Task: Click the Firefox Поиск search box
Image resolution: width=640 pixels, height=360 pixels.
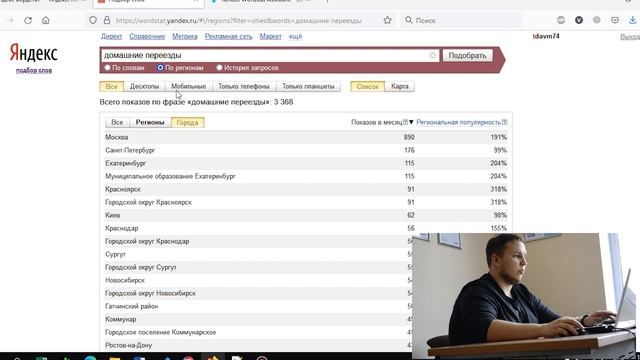Action: coord(461,20)
